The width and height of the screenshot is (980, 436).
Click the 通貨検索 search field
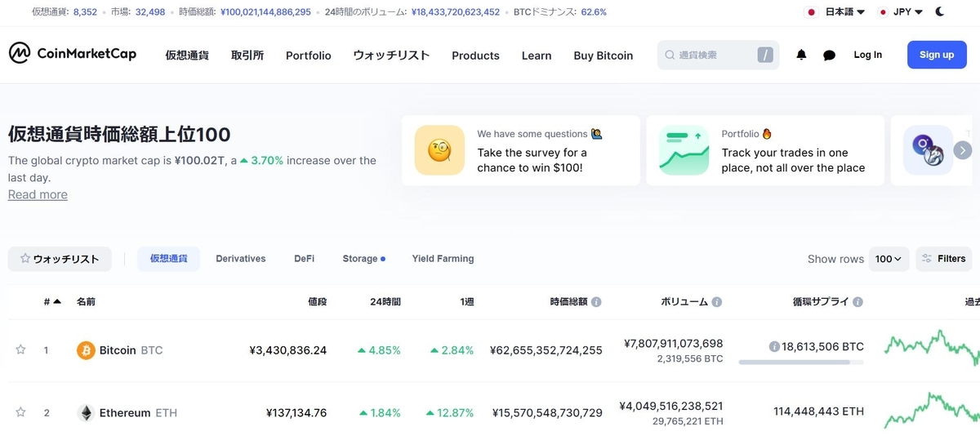point(718,55)
